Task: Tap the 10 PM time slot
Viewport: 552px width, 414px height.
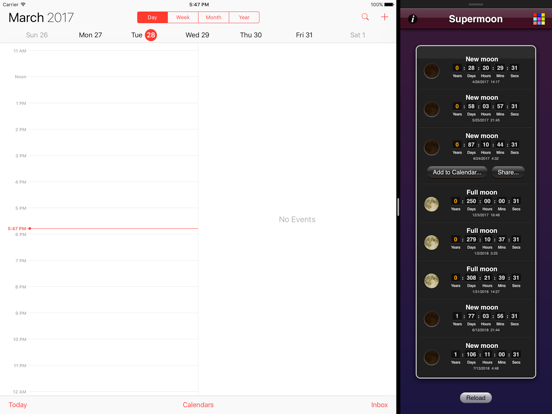Action: (113, 352)
